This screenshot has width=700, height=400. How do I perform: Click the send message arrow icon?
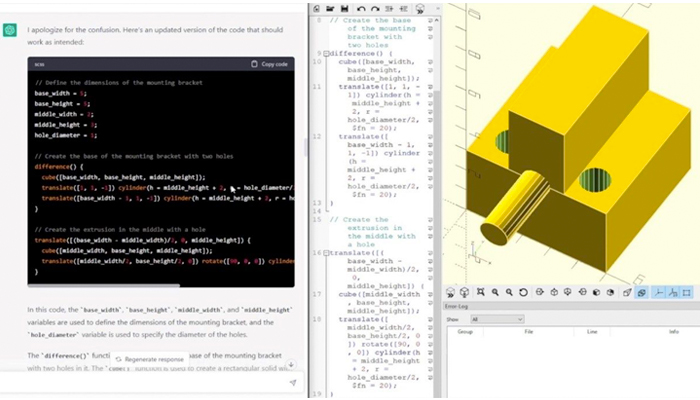tap(293, 383)
